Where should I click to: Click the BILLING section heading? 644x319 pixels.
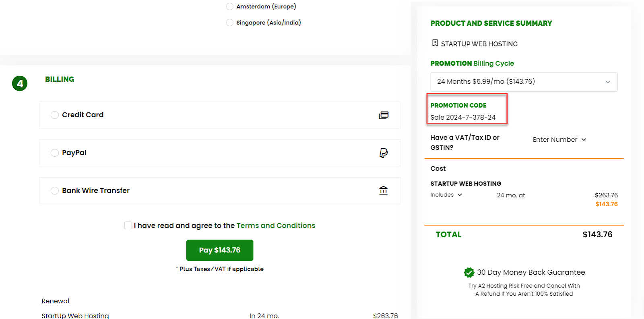point(60,79)
